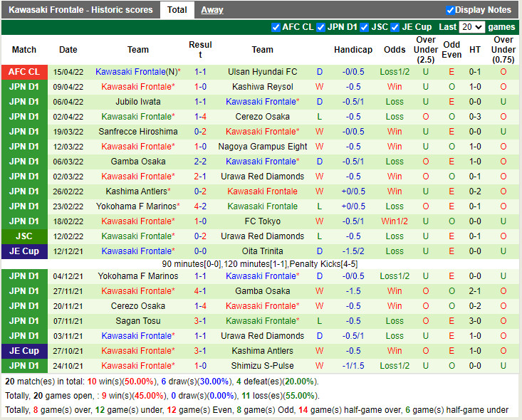Click the Date column header
Image resolution: width=522 pixels, height=420 pixels.
click(x=68, y=50)
